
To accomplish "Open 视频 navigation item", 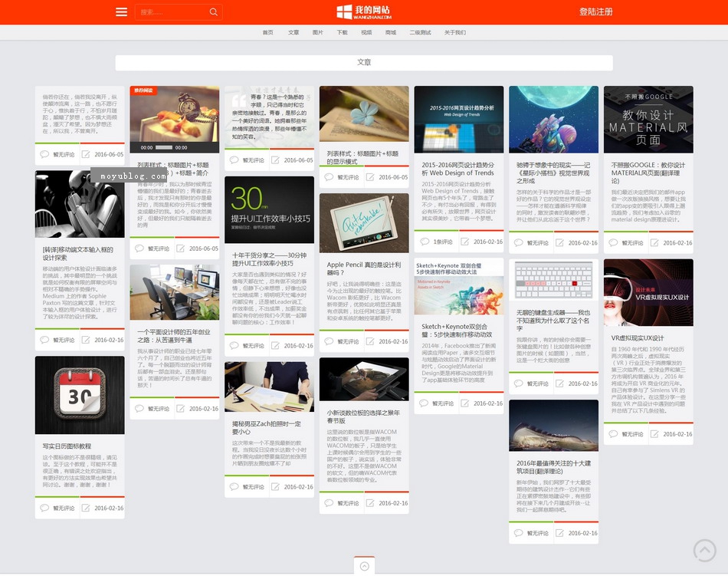I will coord(366,32).
